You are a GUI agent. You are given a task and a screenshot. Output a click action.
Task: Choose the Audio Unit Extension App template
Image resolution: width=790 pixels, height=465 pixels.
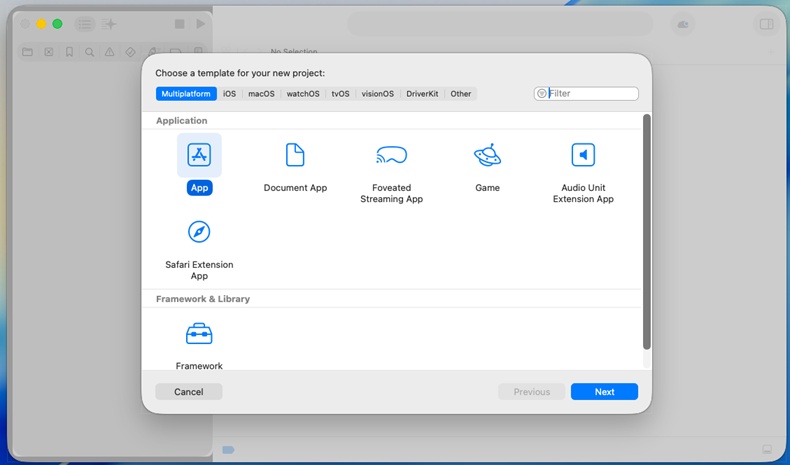(x=583, y=155)
